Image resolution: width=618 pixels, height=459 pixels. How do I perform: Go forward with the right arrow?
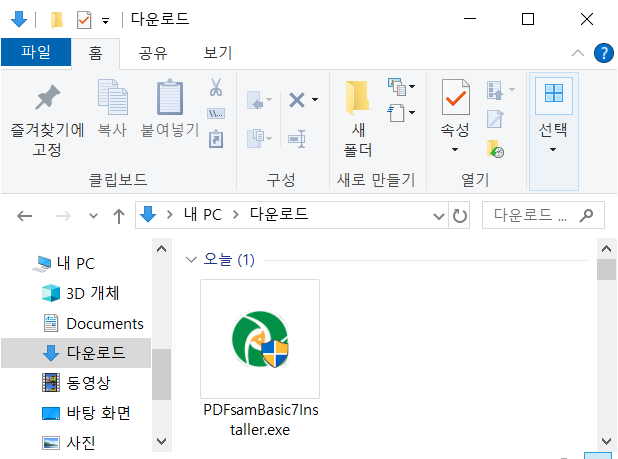pyautogui.click(x=63, y=216)
